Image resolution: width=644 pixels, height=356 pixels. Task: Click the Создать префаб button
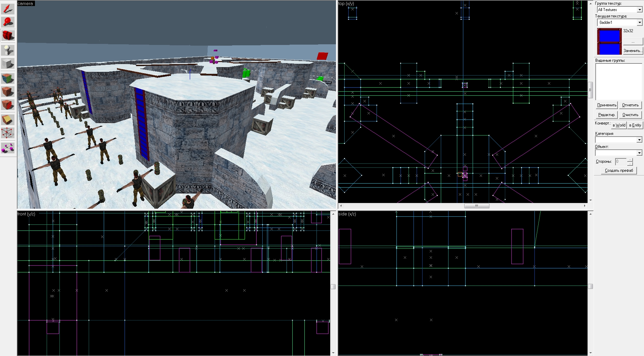coord(619,170)
